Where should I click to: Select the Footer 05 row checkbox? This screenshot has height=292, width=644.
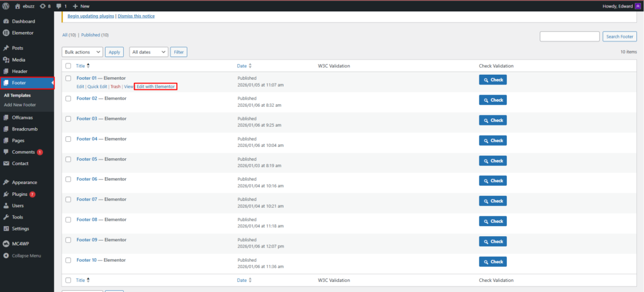(68, 160)
